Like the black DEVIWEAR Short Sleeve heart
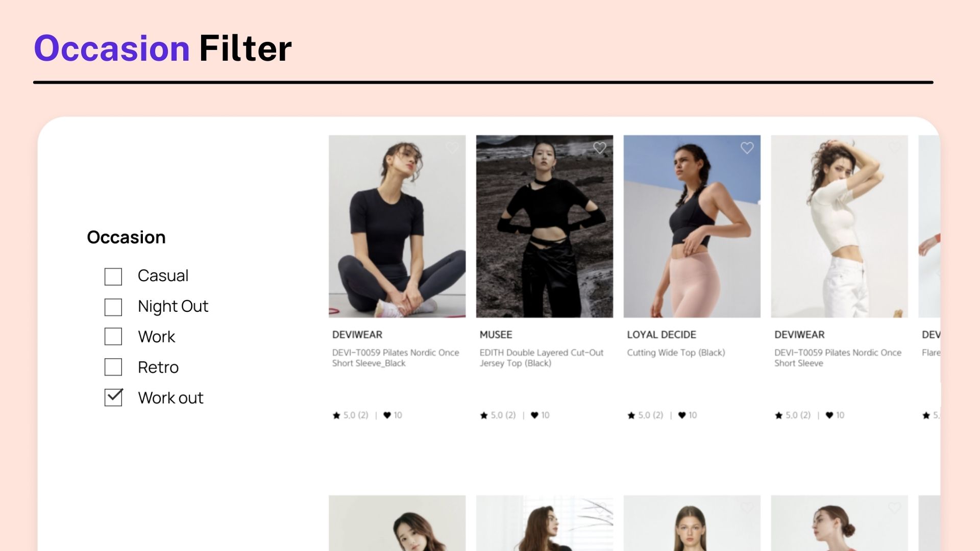This screenshot has height=551, width=980. [x=452, y=148]
